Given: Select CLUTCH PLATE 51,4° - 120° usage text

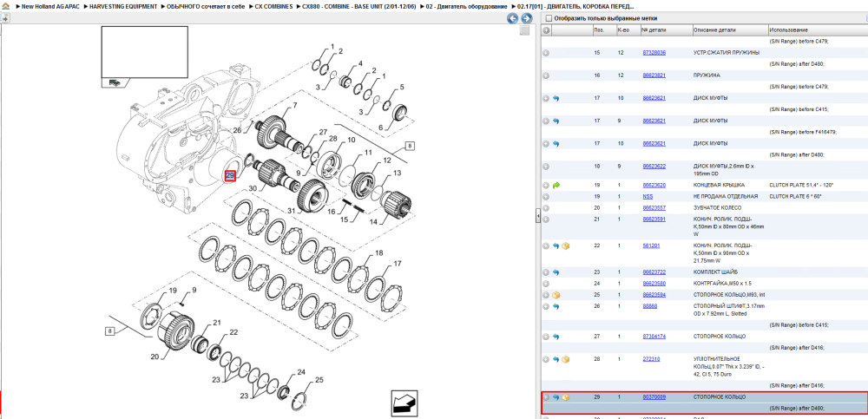Looking at the screenshot, I should (800, 186).
